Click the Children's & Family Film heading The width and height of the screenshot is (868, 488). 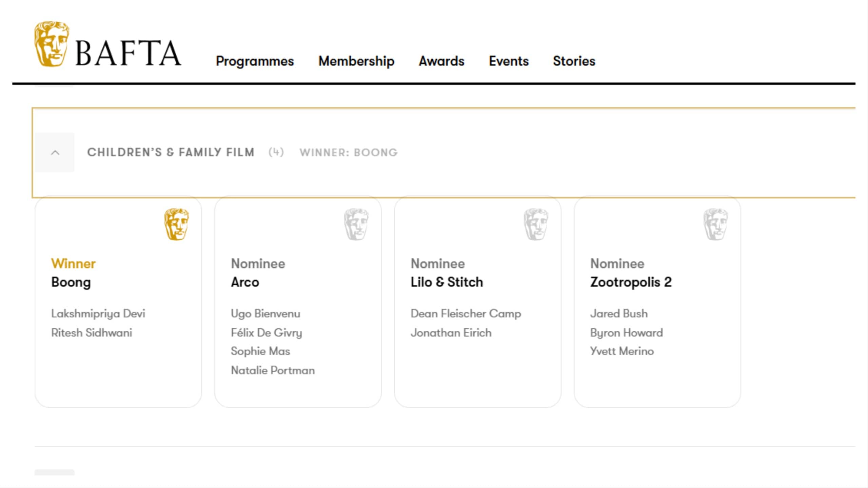tap(171, 152)
